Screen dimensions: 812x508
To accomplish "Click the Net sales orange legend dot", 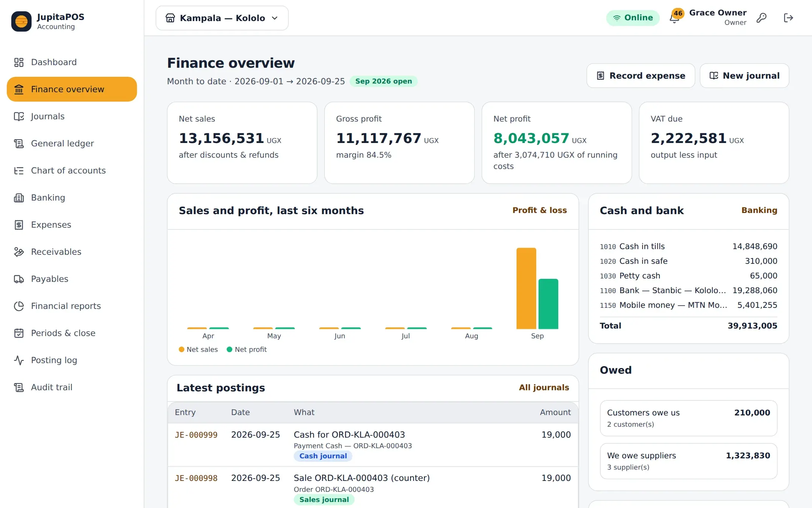I will tap(182, 349).
